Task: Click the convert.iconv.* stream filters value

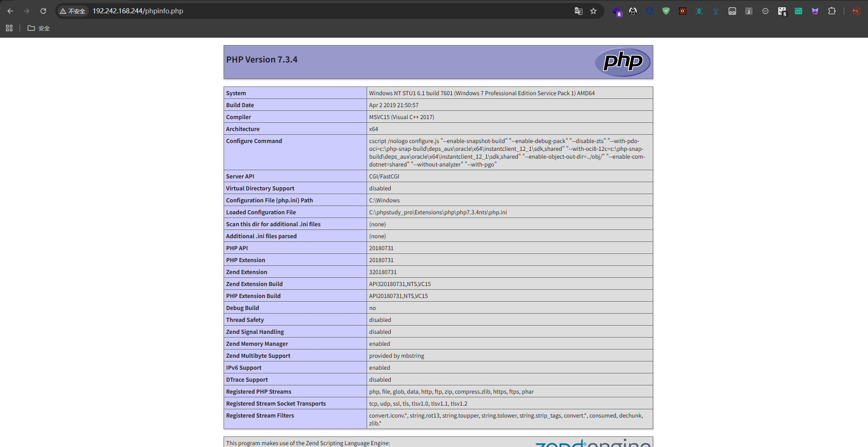Action: point(506,419)
